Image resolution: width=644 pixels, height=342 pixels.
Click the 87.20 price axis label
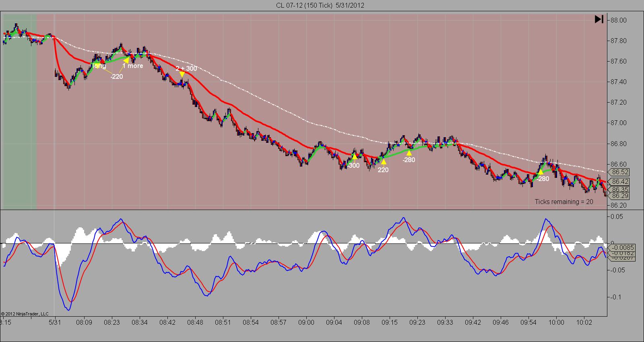click(x=619, y=102)
